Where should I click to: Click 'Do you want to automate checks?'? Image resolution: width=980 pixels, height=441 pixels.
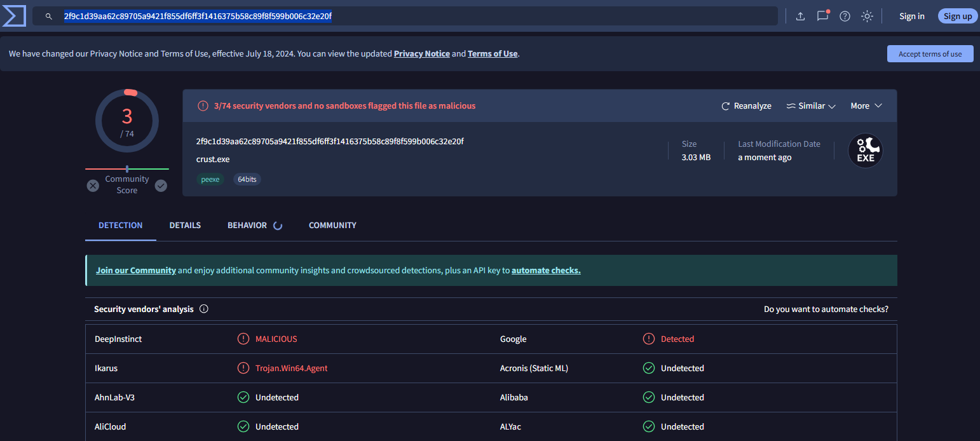point(826,309)
